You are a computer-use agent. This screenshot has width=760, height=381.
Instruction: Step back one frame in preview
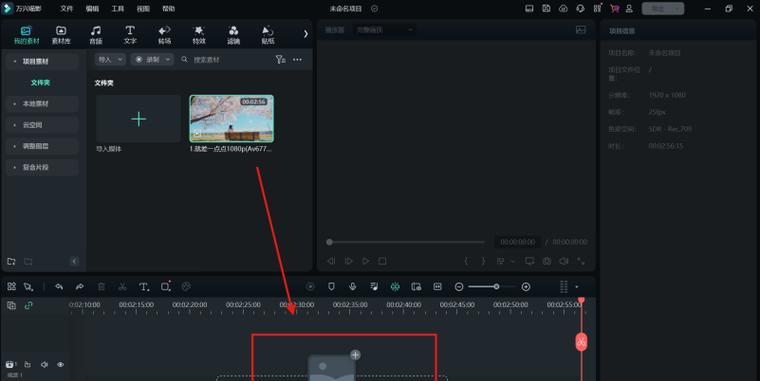[331, 261]
